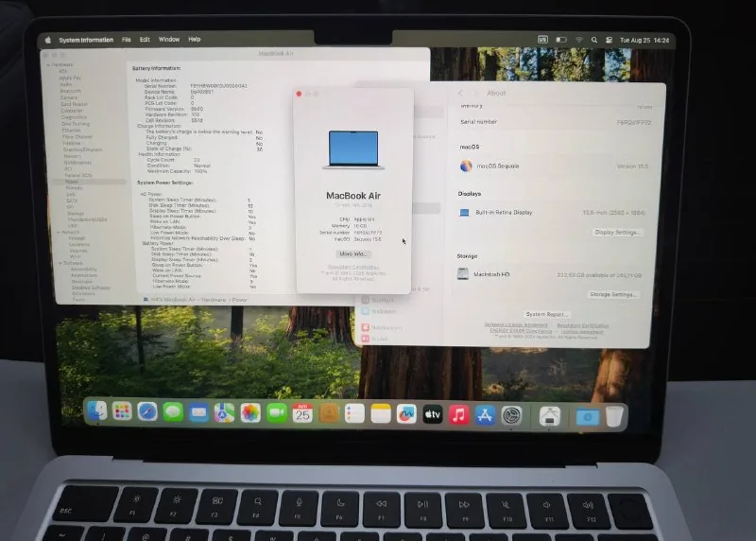Open Freeform from the Dock
The height and width of the screenshot is (541, 756).
406,414
